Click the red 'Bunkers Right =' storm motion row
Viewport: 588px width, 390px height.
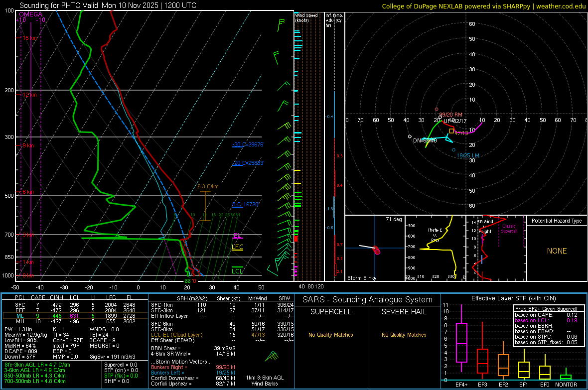click(x=193, y=368)
